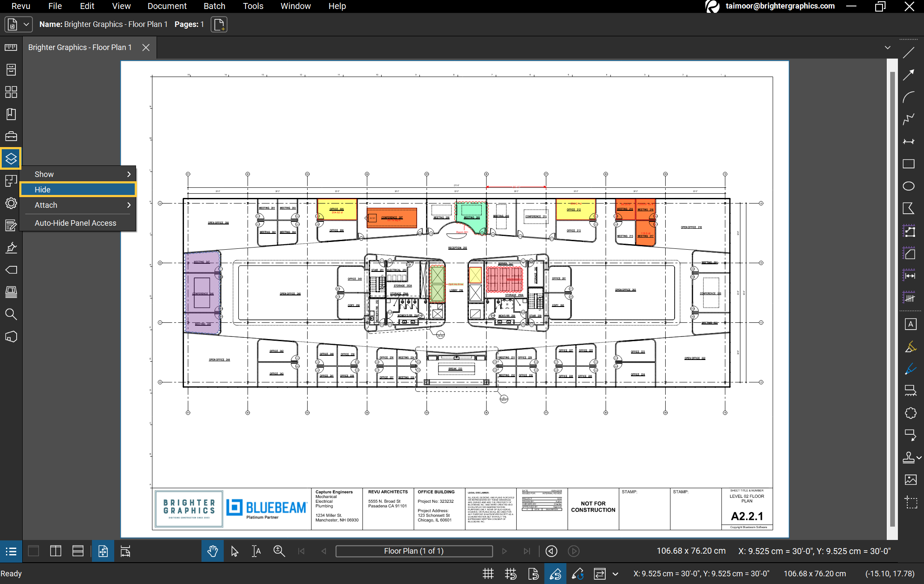Open the file access dropdown arrow
The width and height of the screenshot is (924, 584).
pos(26,24)
